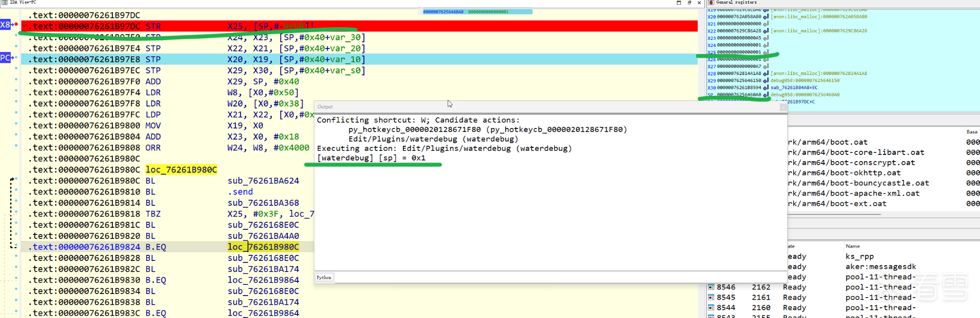Click the Name column header in threads list
The image size is (980, 318).
pyautogui.click(x=852, y=246)
